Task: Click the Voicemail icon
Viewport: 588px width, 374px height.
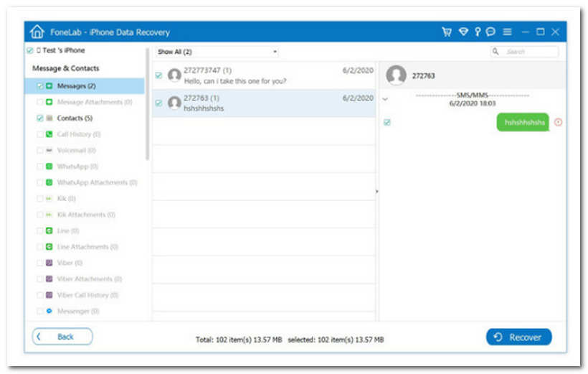Action: point(49,150)
